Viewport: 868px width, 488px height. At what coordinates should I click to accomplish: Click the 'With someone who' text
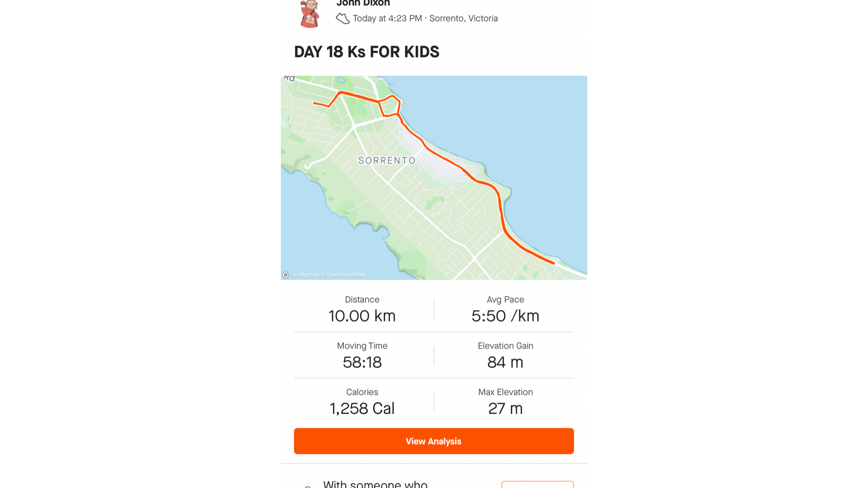point(375,484)
